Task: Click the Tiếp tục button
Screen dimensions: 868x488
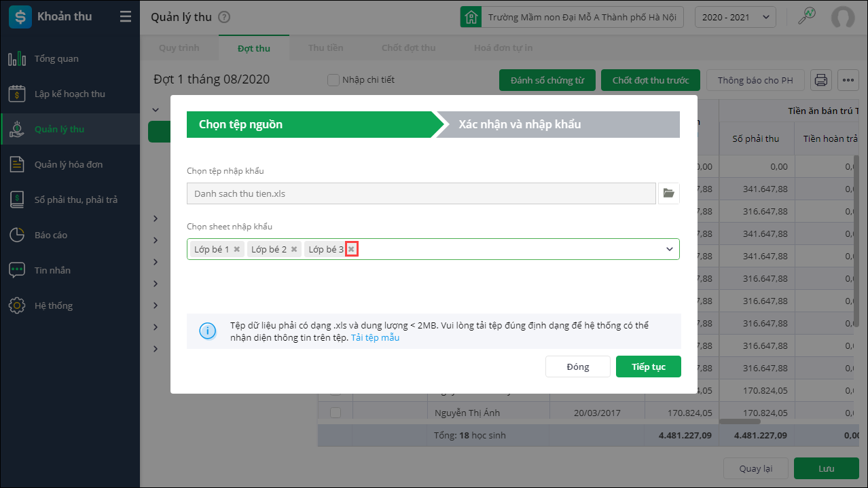Action: 649,367
